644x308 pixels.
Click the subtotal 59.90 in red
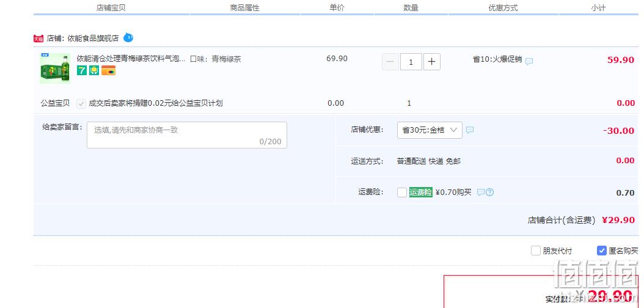tap(621, 59)
